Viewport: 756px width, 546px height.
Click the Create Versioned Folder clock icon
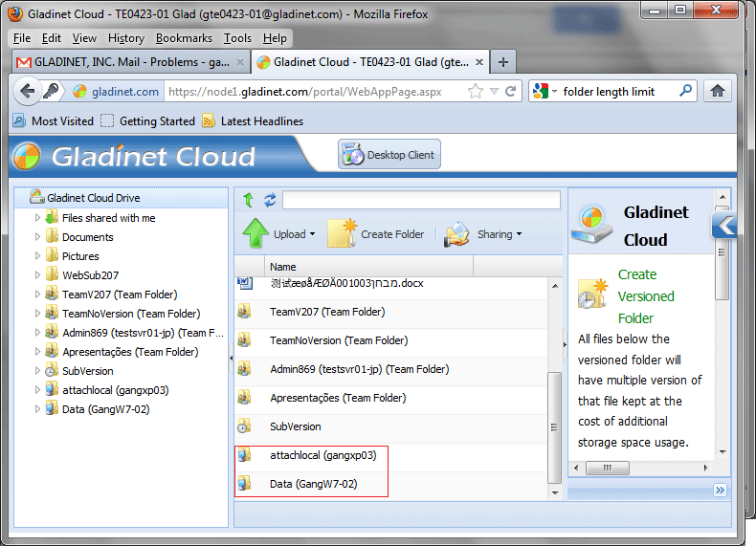click(592, 294)
